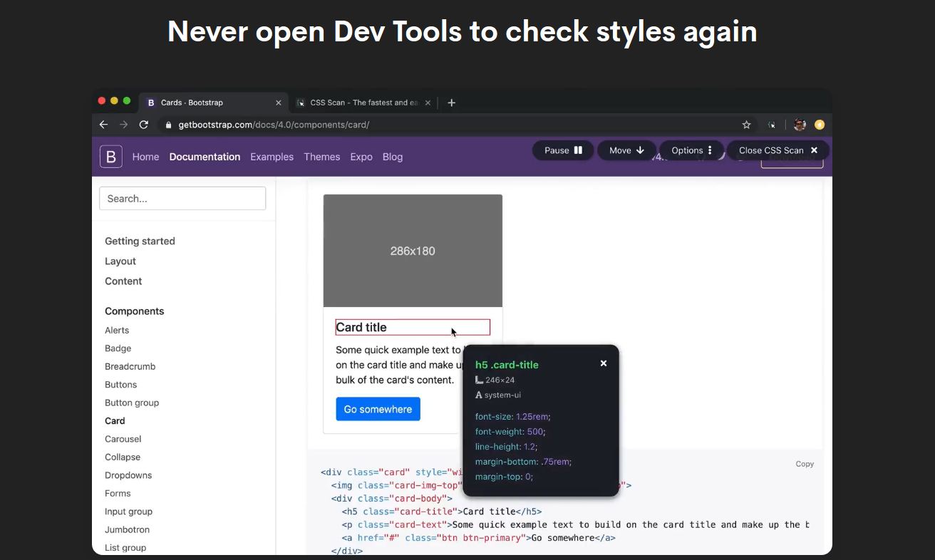Click the CSS Scan extension icon

coord(772,125)
